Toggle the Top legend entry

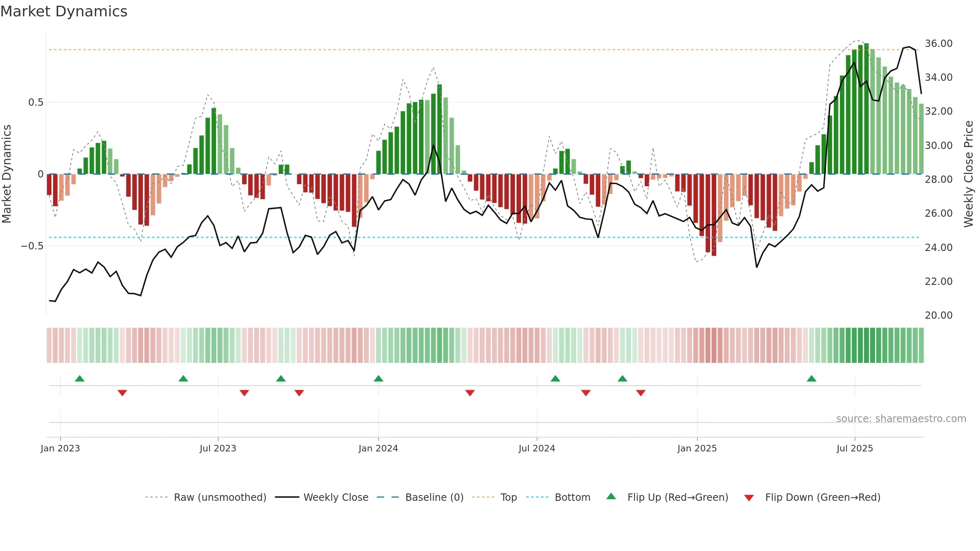[494, 497]
